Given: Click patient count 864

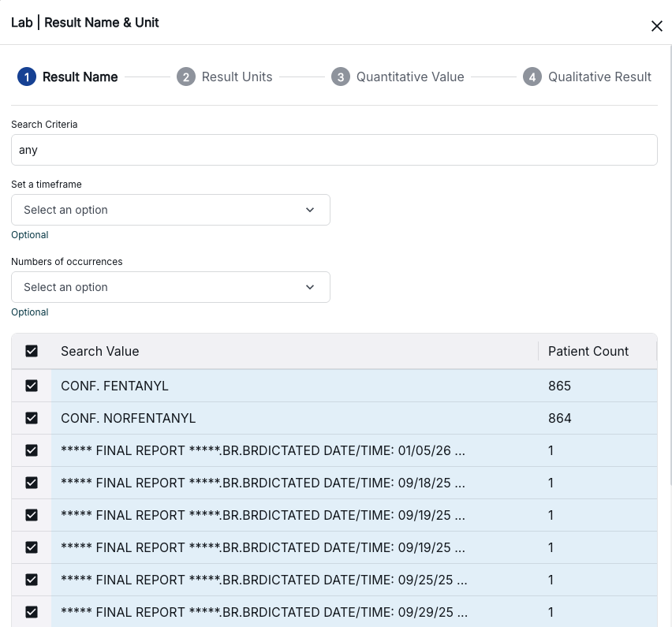Looking at the screenshot, I should pyautogui.click(x=560, y=418).
